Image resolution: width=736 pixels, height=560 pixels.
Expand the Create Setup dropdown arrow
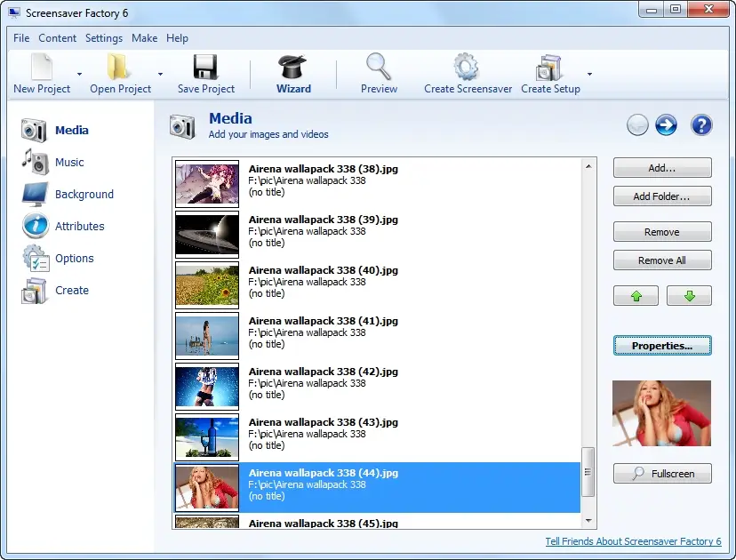(x=589, y=75)
